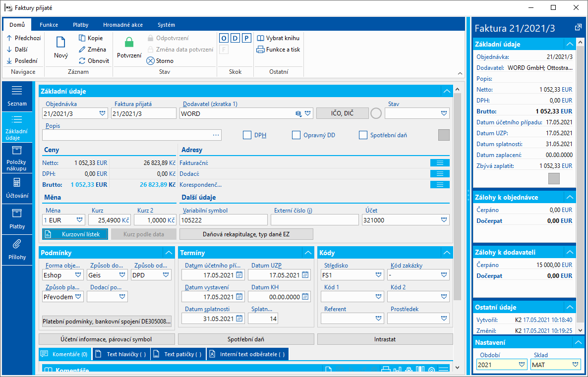This screenshot has width=588, height=377.
Task: Expand the Středisko FS1 dropdown
Action: tap(378, 275)
